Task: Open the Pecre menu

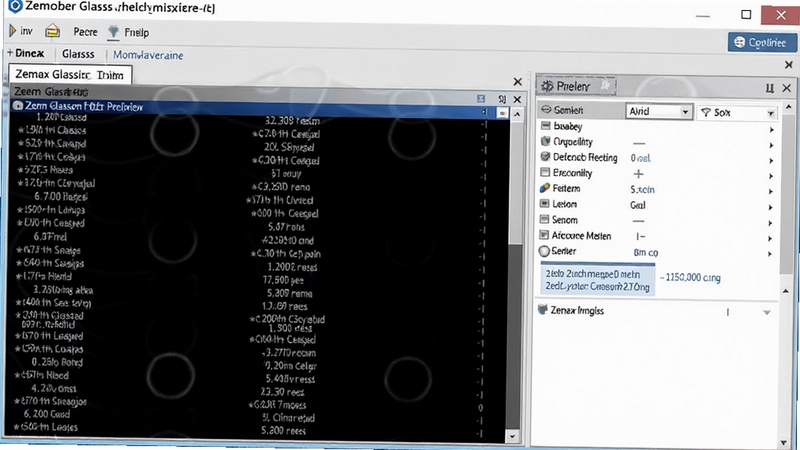Action: pyautogui.click(x=85, y=32)
